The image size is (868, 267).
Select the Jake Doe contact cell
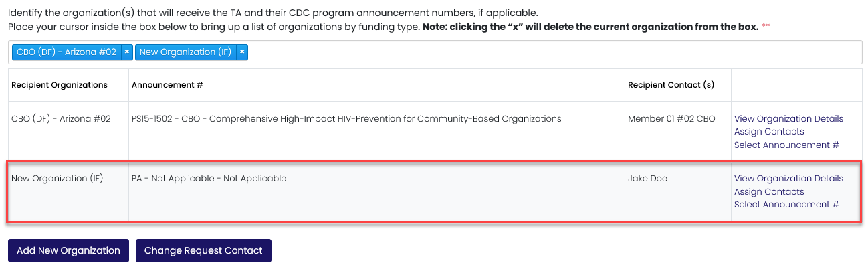tap(648, 179)
